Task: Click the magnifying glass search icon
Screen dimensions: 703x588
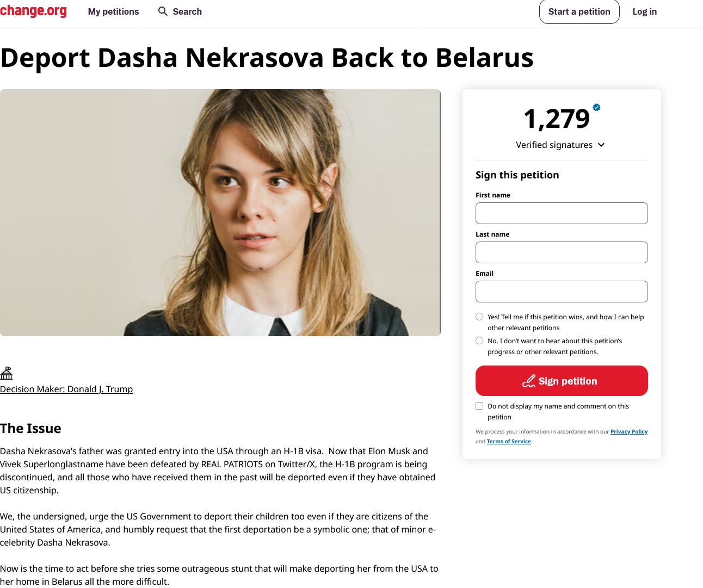Action: coord(163,11)
